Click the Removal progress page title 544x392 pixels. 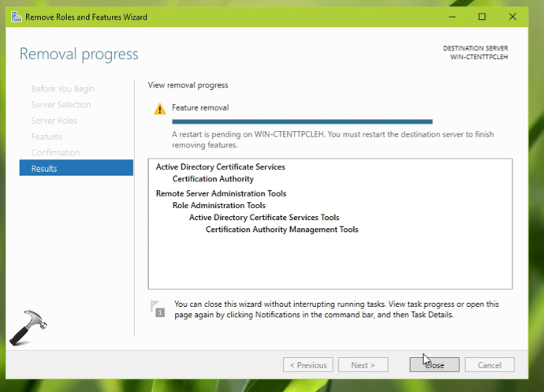coord(79,54)
